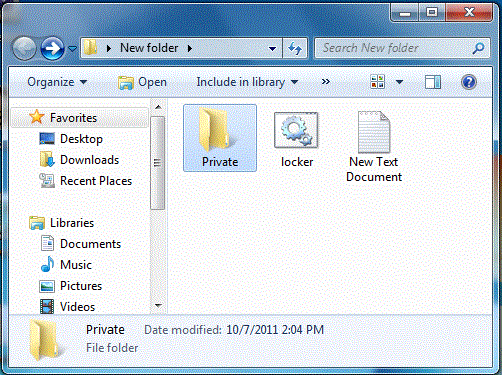Maximize the New folder window

click(432, 13)
